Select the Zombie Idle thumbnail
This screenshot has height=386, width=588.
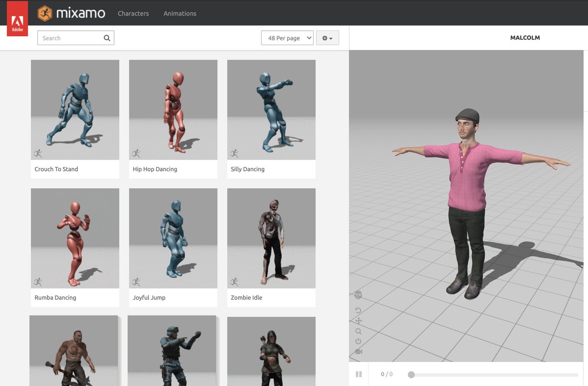coord(271,238)
